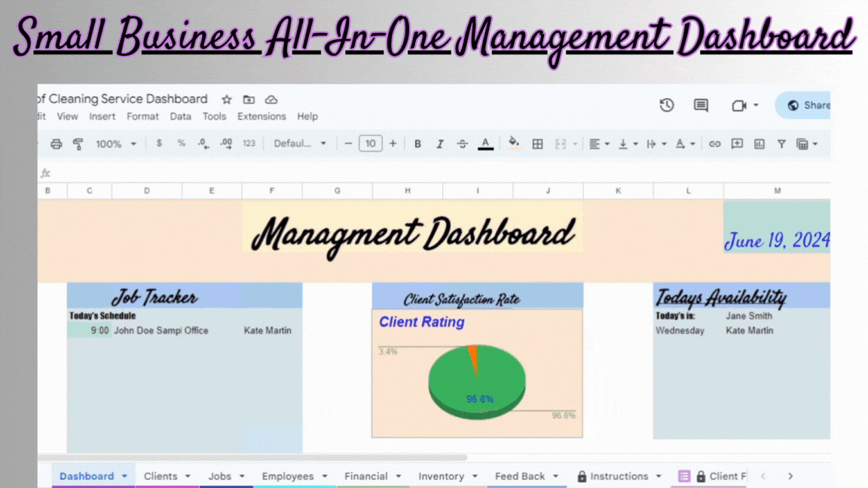The image size is (868, 488).
Task: Decrease decimal places
Action: (203, 143)
